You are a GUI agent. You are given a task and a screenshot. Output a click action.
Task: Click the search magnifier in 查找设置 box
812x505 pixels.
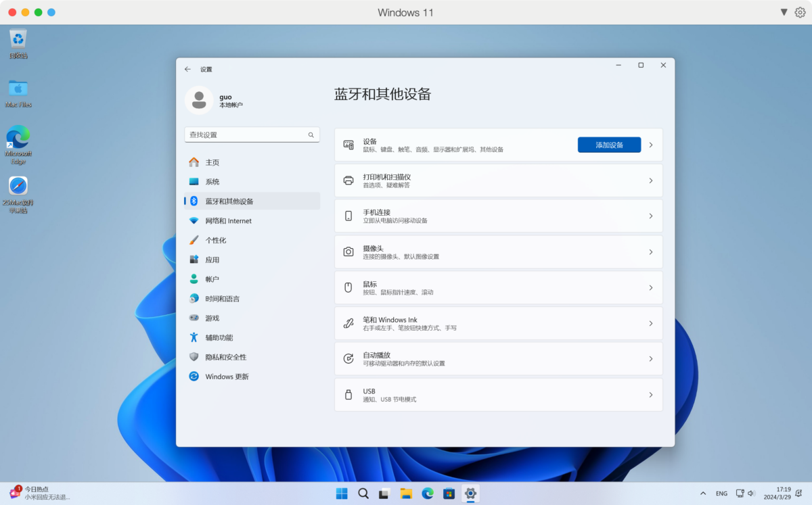311,135
